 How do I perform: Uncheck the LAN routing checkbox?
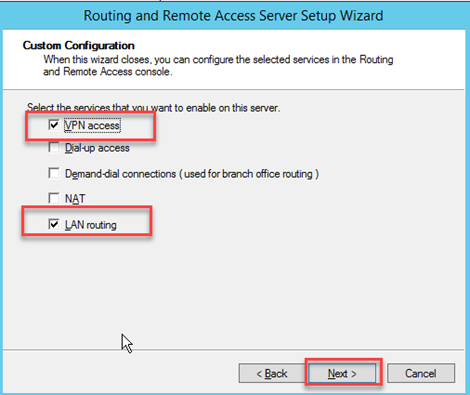[x=54, y=224]
